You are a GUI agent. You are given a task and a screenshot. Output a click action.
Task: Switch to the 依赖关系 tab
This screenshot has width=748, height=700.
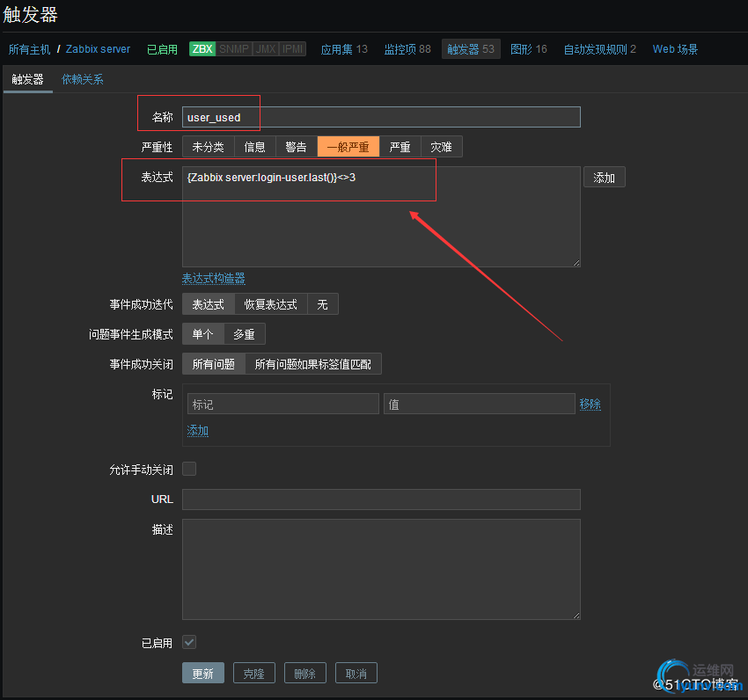[x=83, y=79]
